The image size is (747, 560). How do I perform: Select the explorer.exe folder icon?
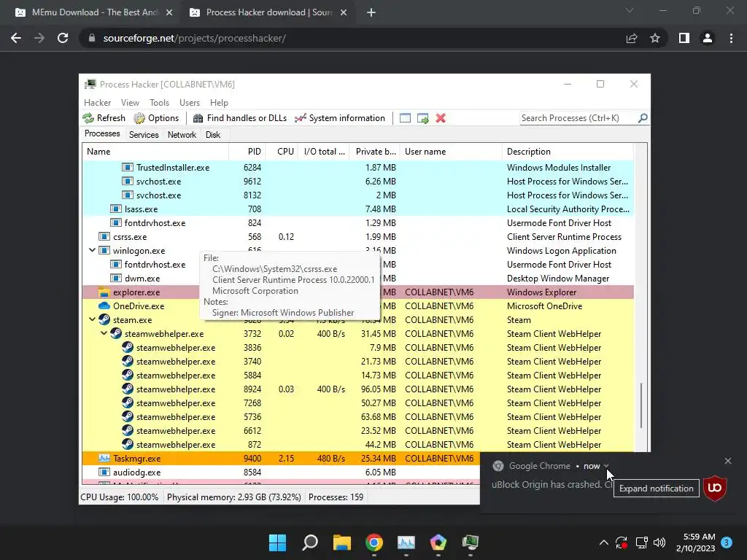click(x=104, y=292)
